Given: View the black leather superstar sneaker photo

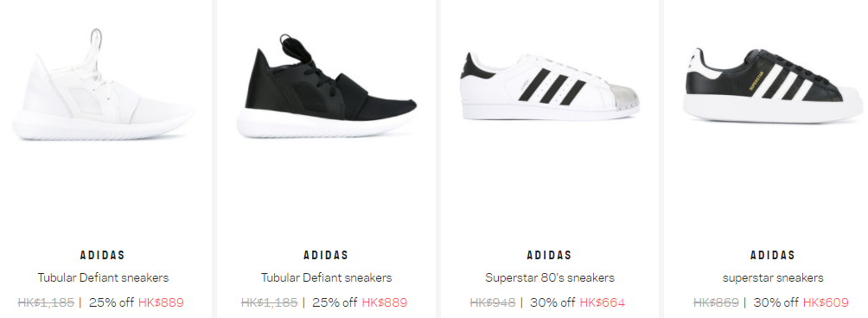Looking at the screenshot, I should [772, 85].
